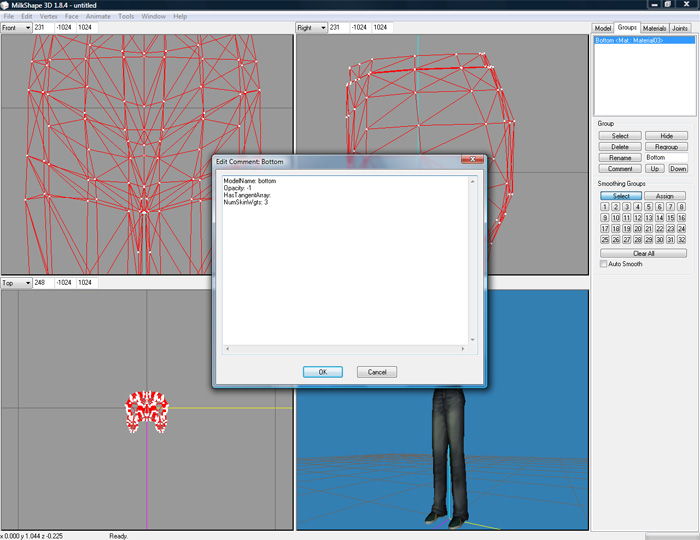The image size is (700, 540).
Task: Select the Bottom group in list
Action: [644, 41]
